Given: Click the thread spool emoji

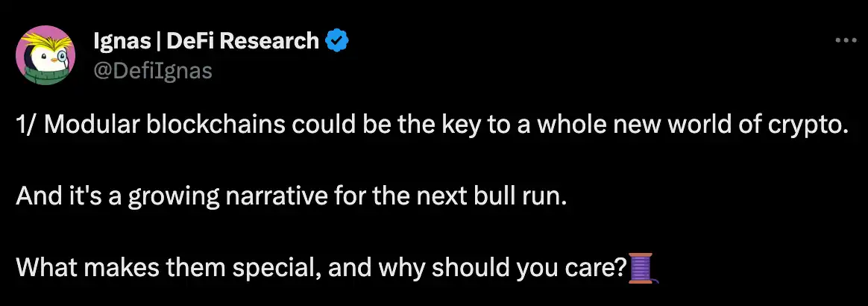Looking at the screenshot, I should pyautogui.click(x=642, y=267).
